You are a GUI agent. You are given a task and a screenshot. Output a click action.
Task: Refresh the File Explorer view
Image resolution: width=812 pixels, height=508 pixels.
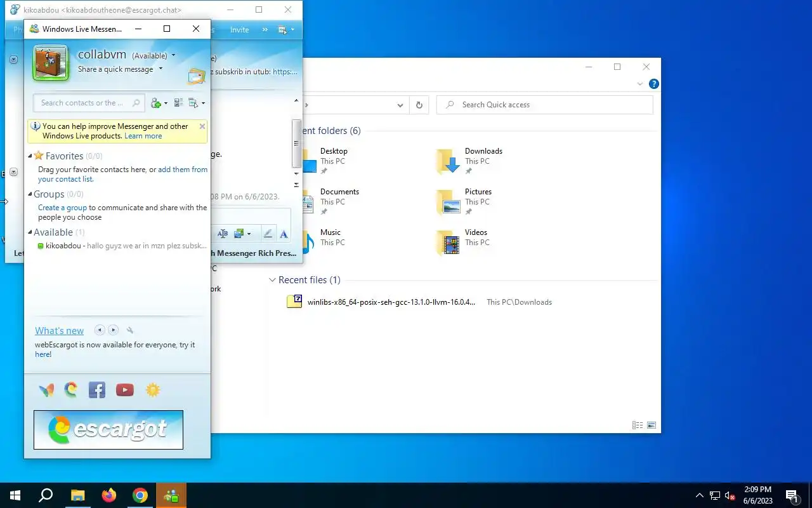[x=419, y=105]
